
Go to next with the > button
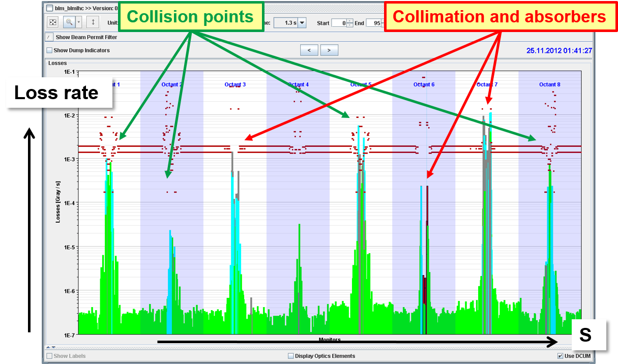point(329,50)
